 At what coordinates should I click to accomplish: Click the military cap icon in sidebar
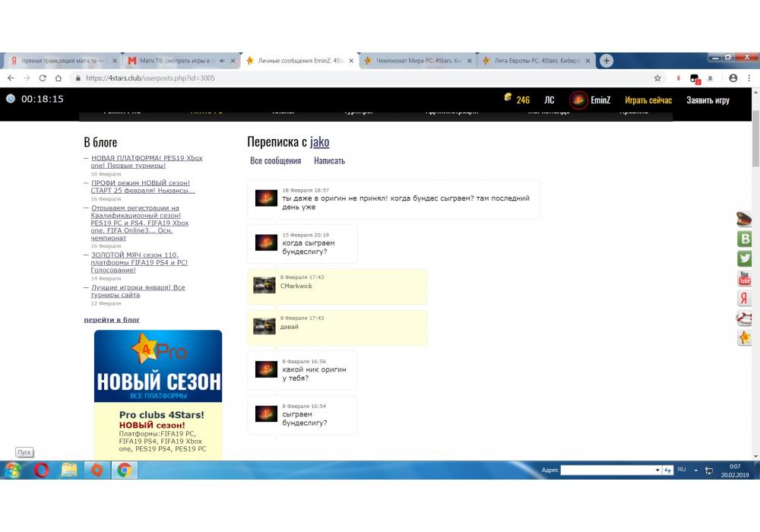(x=745, y=220)
